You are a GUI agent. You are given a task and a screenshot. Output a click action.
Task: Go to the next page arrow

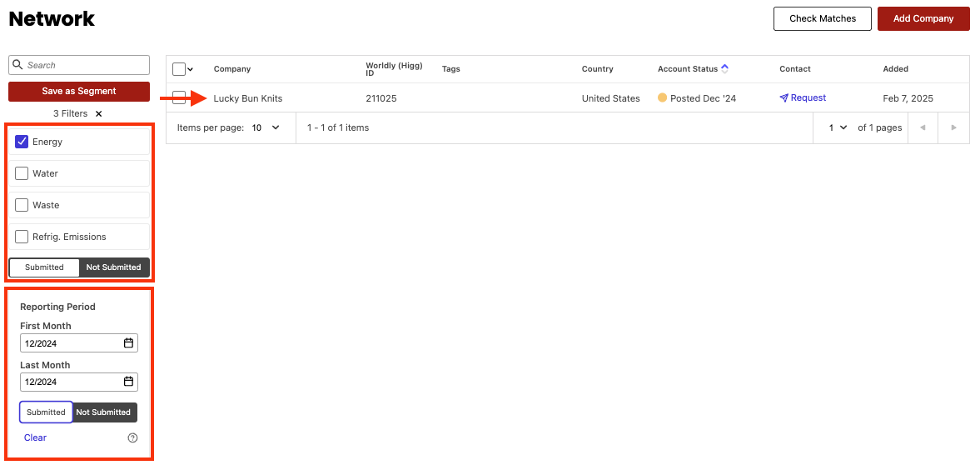click(953, 127)
